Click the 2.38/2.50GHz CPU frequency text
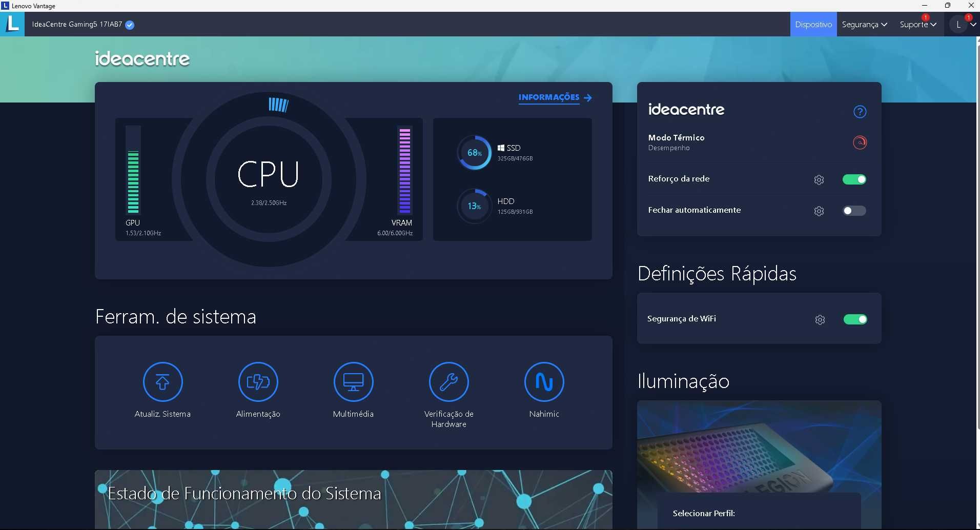980x530 pixels. (269, 203)
